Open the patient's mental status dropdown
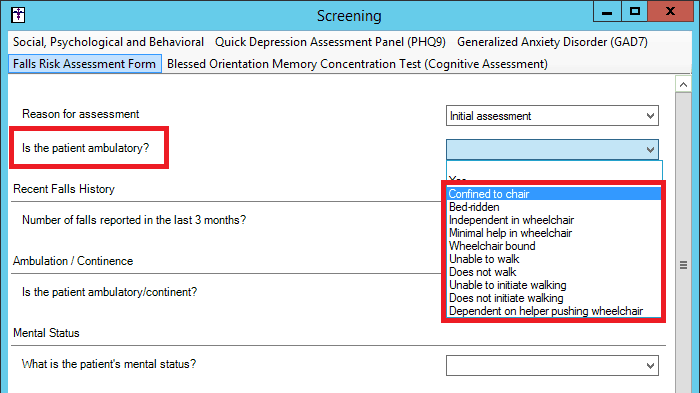 [x=552, y=366]
